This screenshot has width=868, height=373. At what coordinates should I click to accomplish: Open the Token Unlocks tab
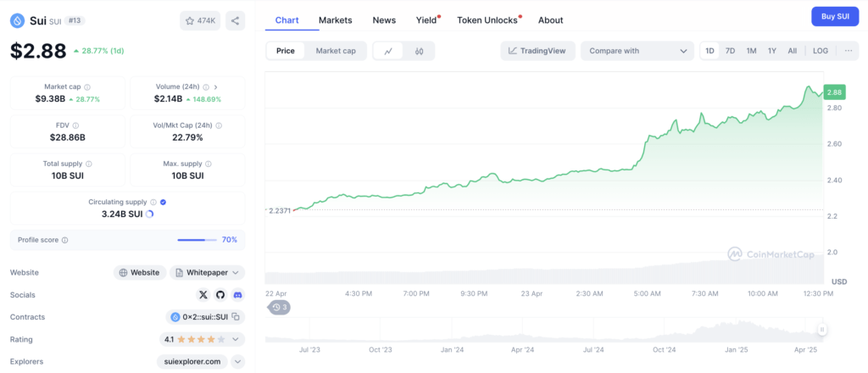pyautogui.click(x=487, y=20)
